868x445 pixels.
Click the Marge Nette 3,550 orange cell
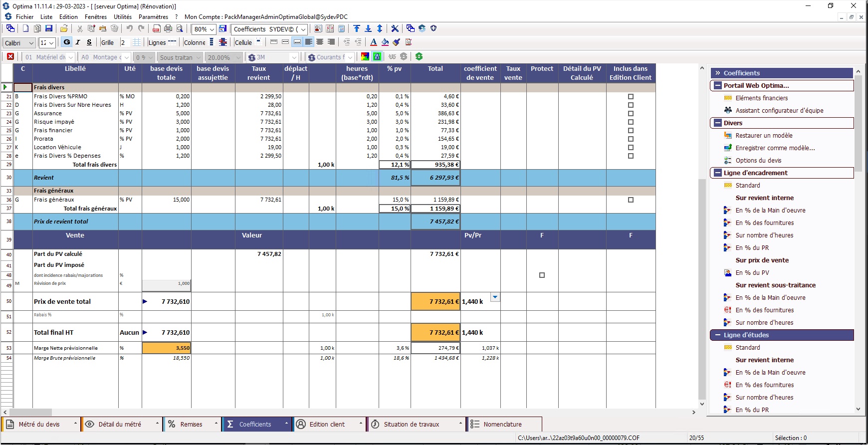click(166, 348)
